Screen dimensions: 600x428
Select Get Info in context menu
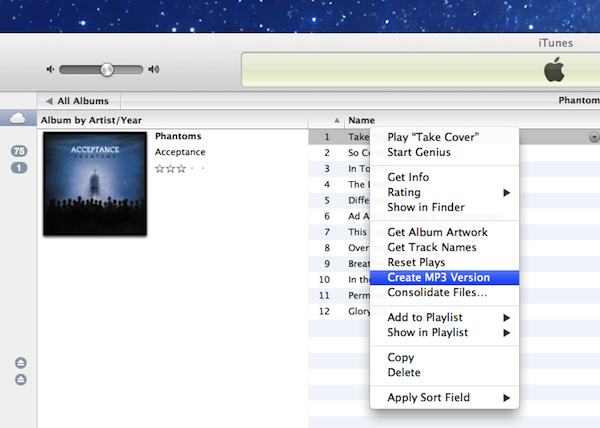click(x=444, y=177)
